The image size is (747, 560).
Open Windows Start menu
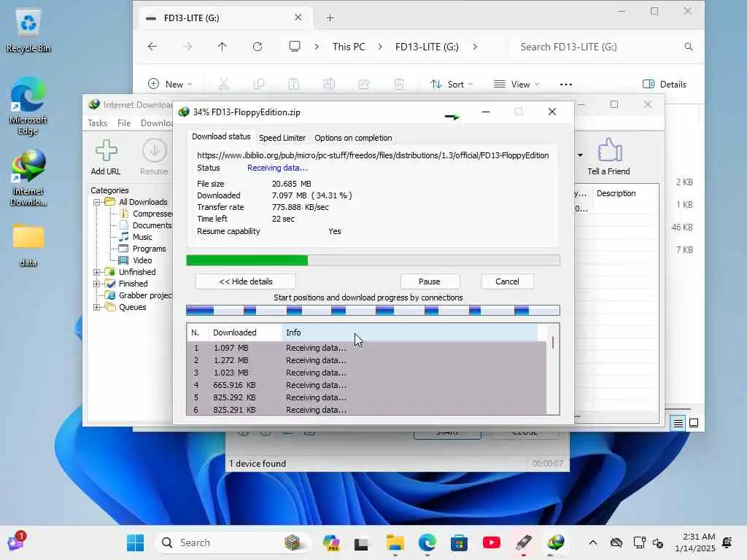135,542
